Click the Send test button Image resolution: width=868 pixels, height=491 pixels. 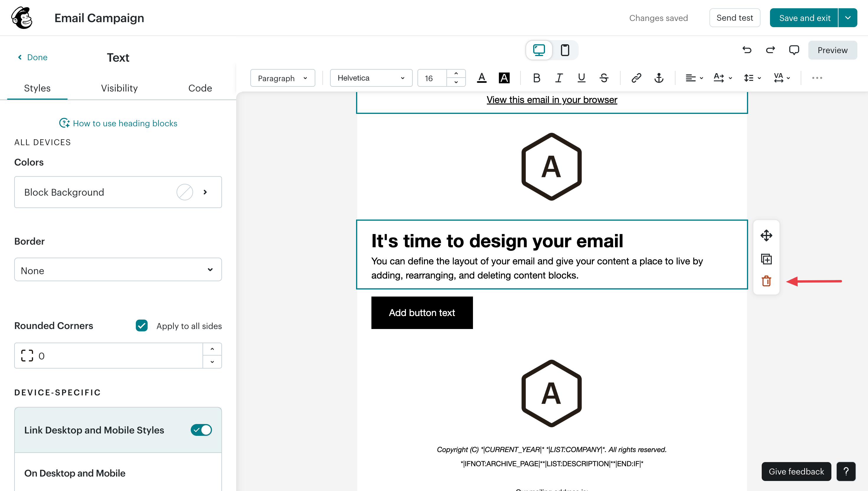pyautogui.click(x=735, y=18)
